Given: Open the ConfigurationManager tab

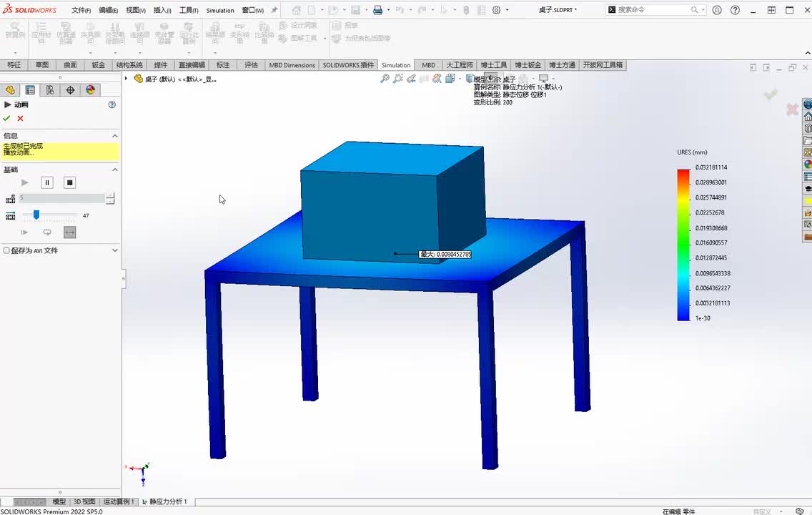Looking at the screenshot, I should pos(50,89).
